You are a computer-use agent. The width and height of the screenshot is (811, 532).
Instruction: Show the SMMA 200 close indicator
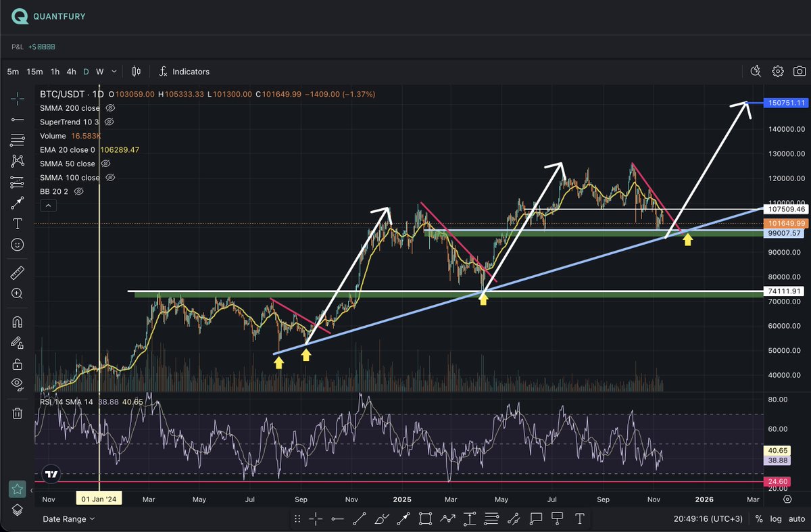tap(112, 108)
